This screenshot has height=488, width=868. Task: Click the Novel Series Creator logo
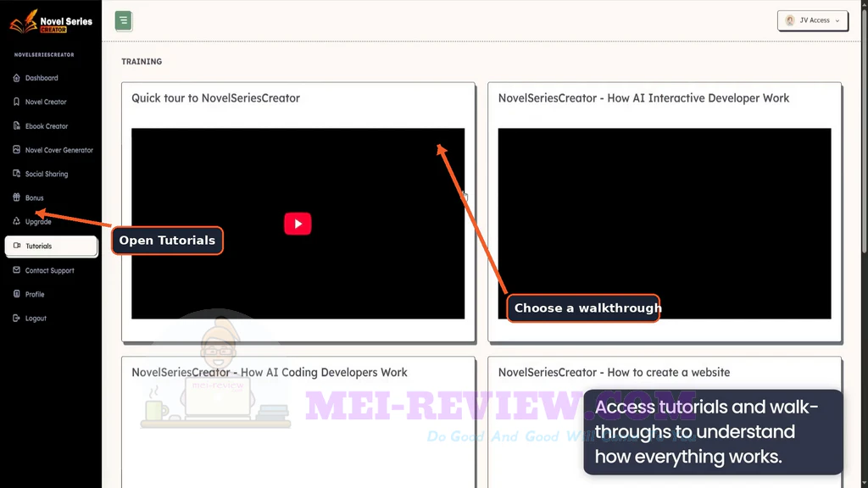tap(51, 22)
